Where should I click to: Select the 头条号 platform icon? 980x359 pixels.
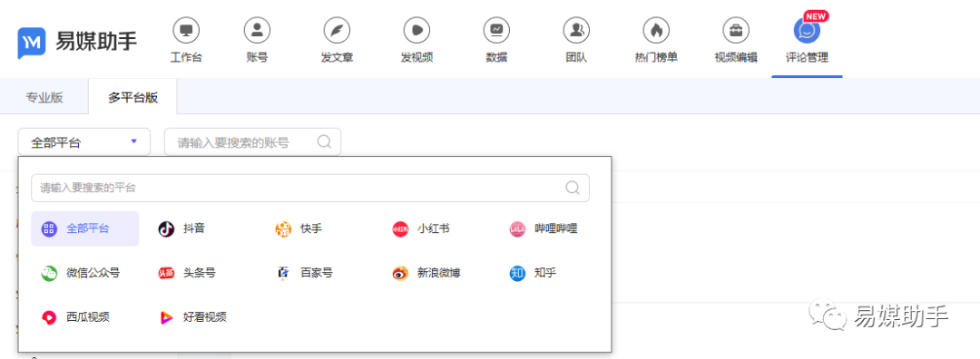pos(166,273)
